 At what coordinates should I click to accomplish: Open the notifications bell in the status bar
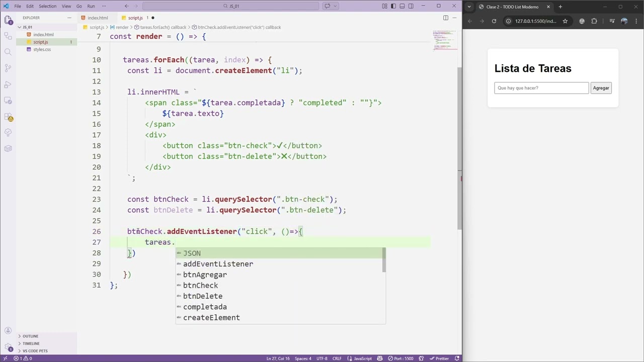[457, 358]
